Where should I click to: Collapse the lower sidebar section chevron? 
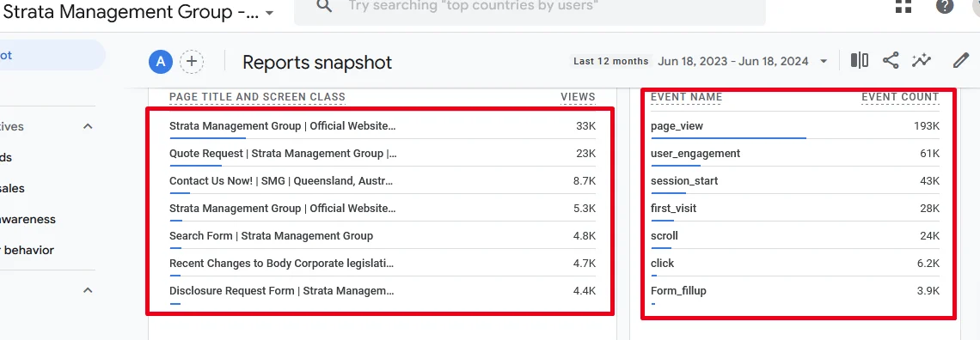point(89,290)
